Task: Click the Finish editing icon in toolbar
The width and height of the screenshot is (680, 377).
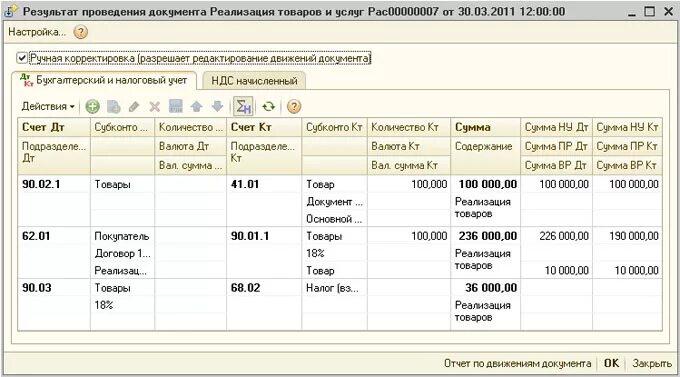Action: pyautogui.click(x=175, y=106)
